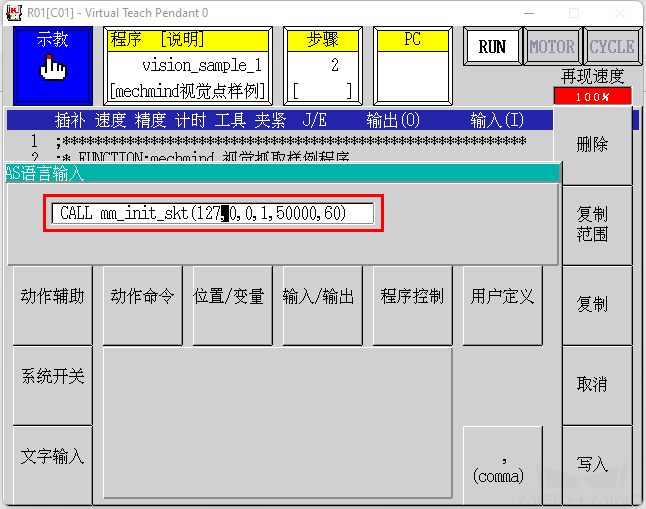Open the 程序 [说明] program panel
The height and width of the screenshot is (509, 646).
(188, 66)
